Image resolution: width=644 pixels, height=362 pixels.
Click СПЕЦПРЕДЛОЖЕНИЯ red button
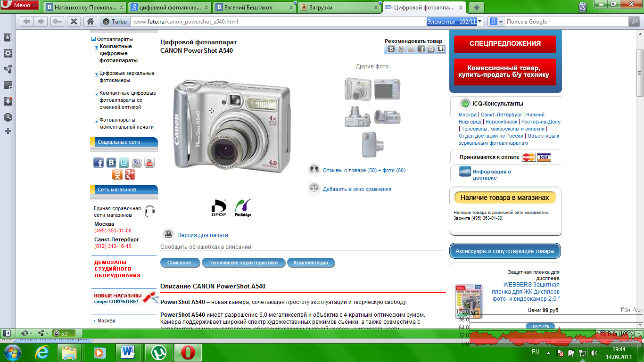click(x=505, y=43)
